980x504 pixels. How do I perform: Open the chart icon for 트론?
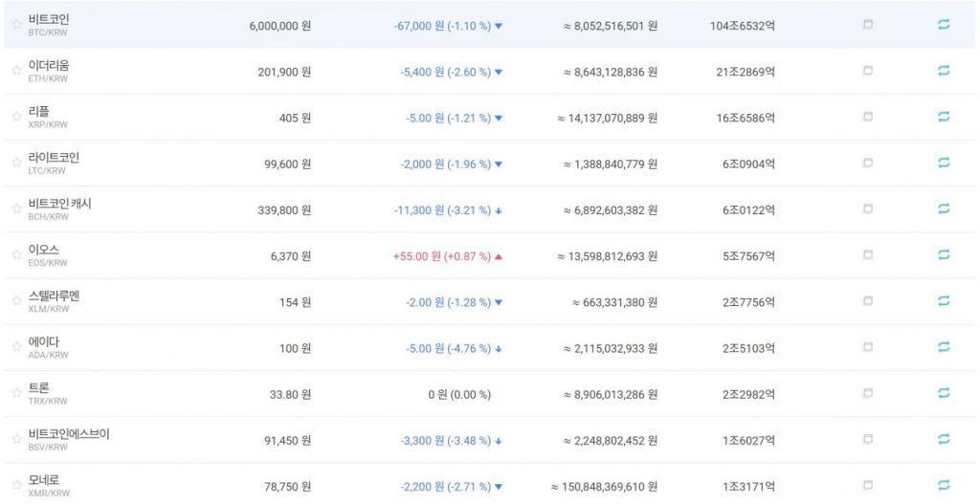pos(867,393)
